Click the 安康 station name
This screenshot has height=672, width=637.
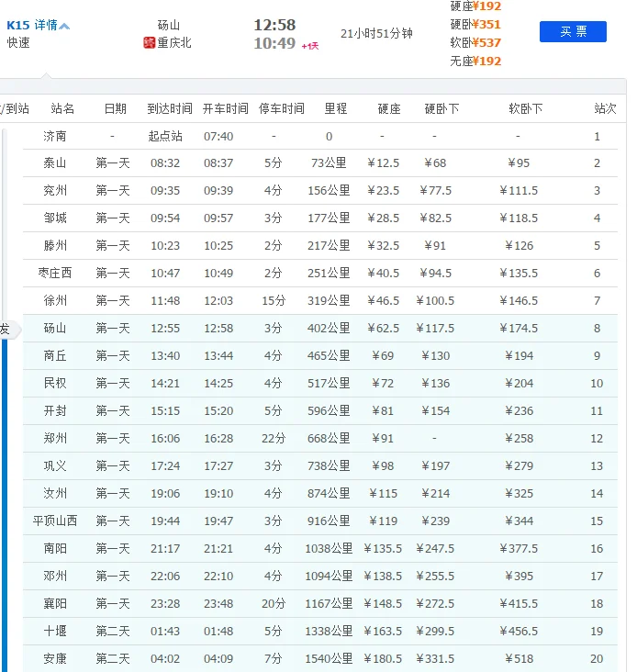click(x=55, y=659)
